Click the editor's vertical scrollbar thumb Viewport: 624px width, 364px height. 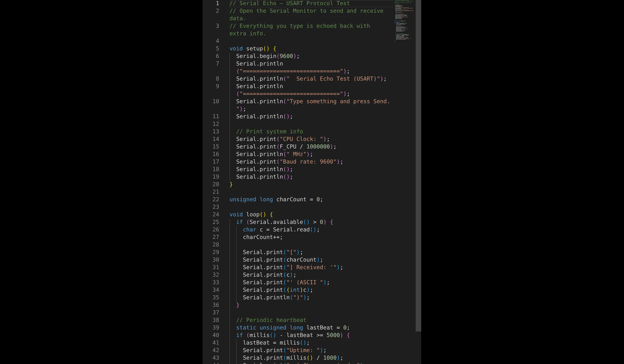(x=418, y=166)
